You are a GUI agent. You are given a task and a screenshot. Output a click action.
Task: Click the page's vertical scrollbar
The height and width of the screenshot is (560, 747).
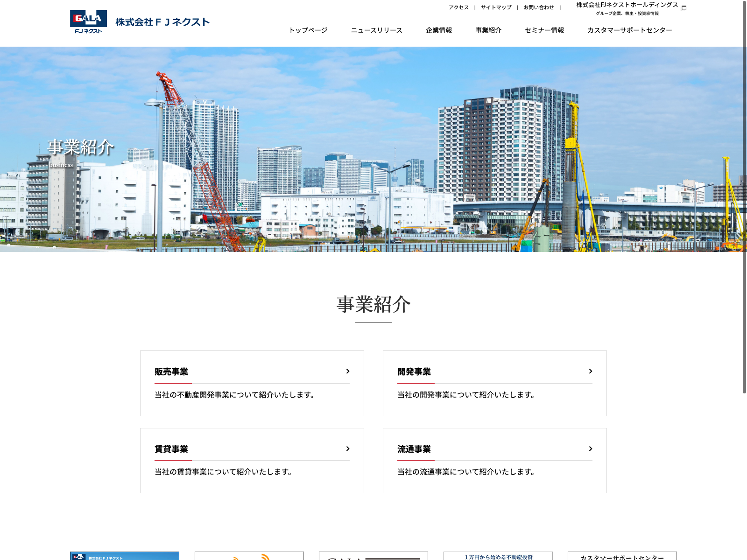pos(744,196)
